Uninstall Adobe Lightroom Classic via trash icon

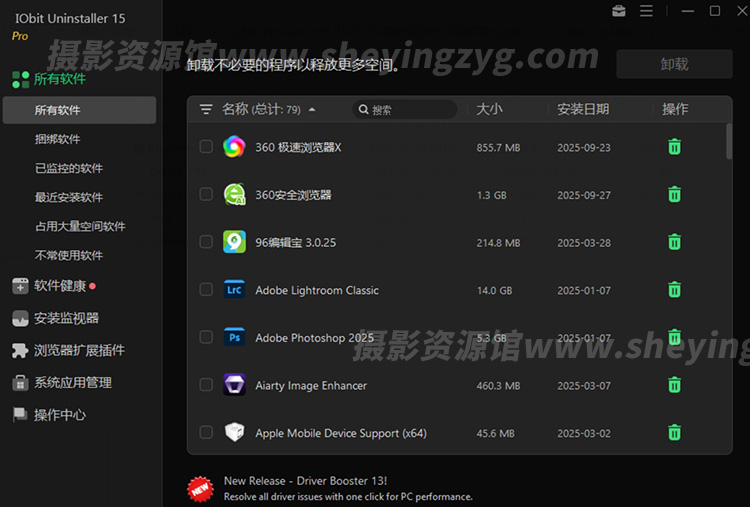coord(674,290)
